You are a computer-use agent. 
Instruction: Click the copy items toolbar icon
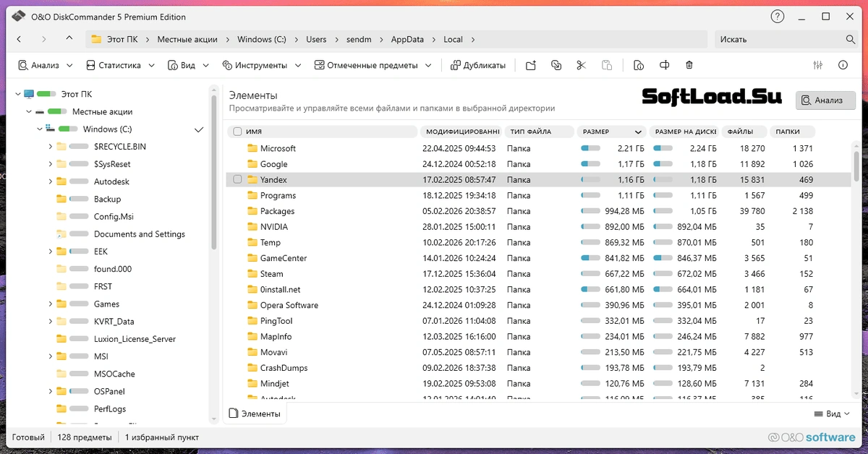click(x=556, y=65)
